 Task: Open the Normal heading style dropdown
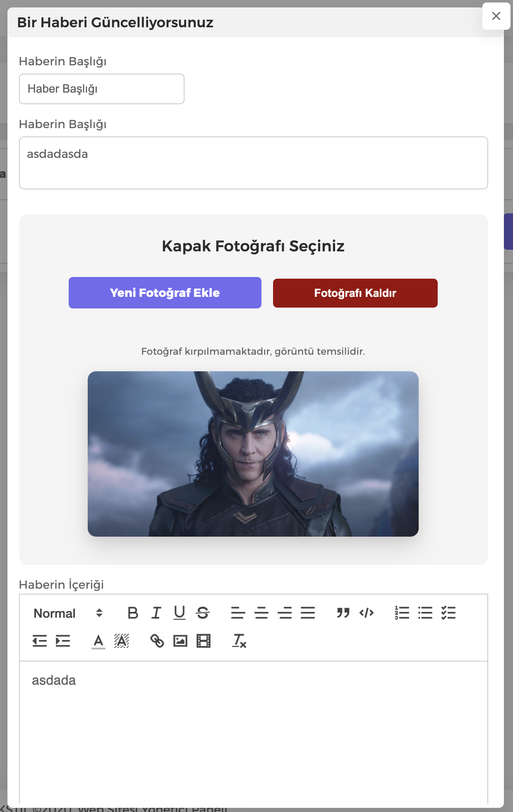click(x=68, y=613)
